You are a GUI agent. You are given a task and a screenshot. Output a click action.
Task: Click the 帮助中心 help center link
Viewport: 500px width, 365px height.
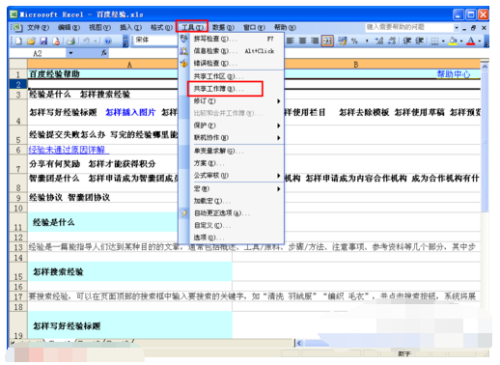coord(453,74)
